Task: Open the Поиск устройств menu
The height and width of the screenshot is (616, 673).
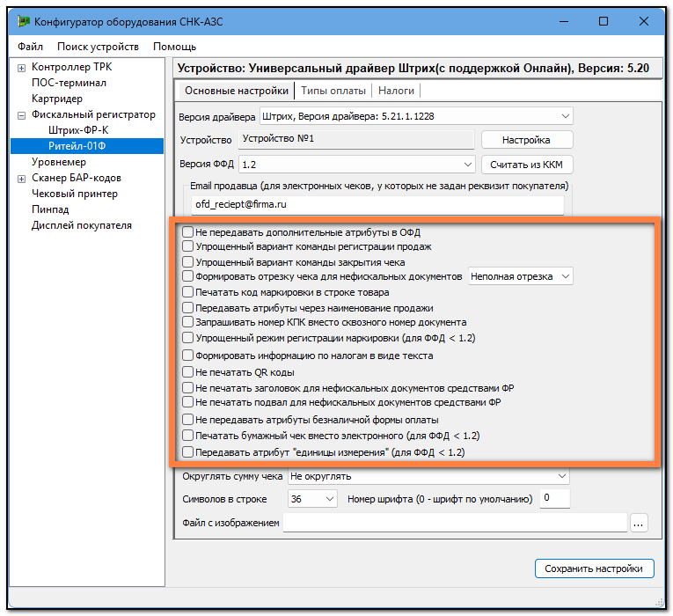Action: 98,47
